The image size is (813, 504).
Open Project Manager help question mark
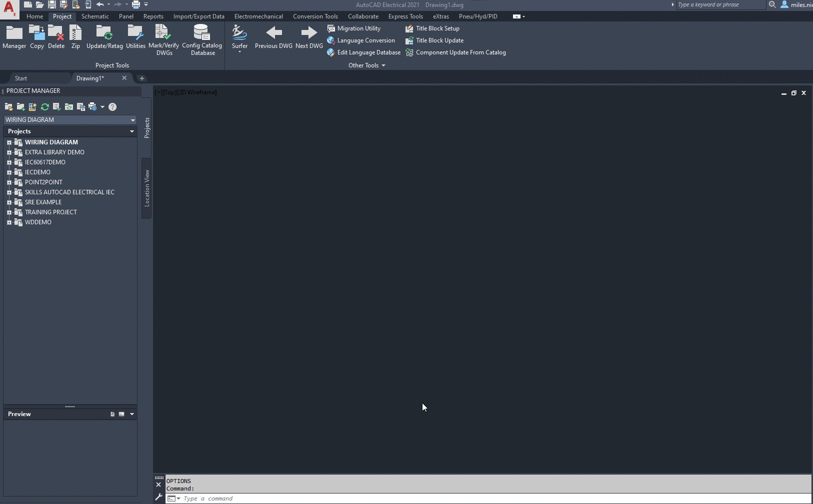coord(112,107)
